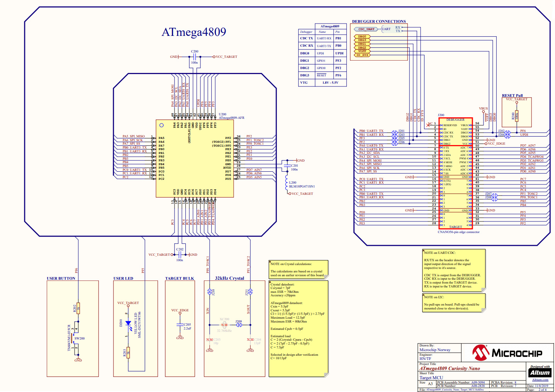Select the J211 jumper on XOUT line
The image size is (555, 392).
click(x=250, y=292)
